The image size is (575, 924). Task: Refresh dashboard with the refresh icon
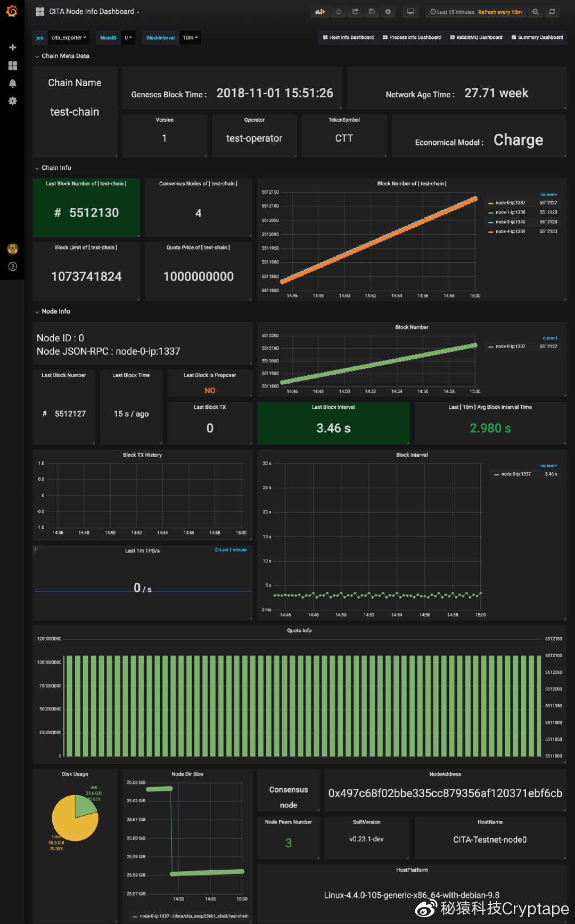[x=552, y=12]
